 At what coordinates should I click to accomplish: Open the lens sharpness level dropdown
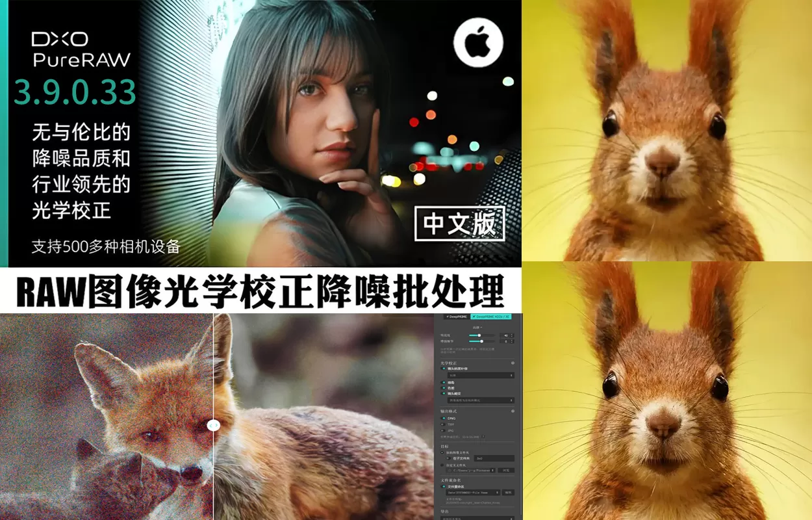pos(481,376)
